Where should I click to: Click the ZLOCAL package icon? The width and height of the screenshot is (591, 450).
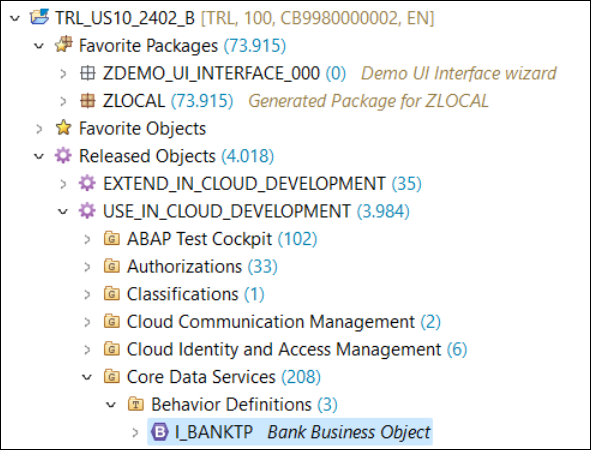point(87,101)
